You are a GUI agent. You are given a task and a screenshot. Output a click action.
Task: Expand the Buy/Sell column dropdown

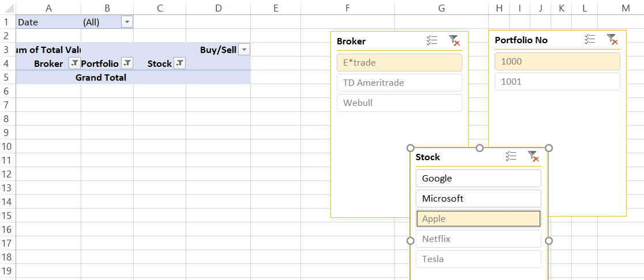click(x=244, y=50)
